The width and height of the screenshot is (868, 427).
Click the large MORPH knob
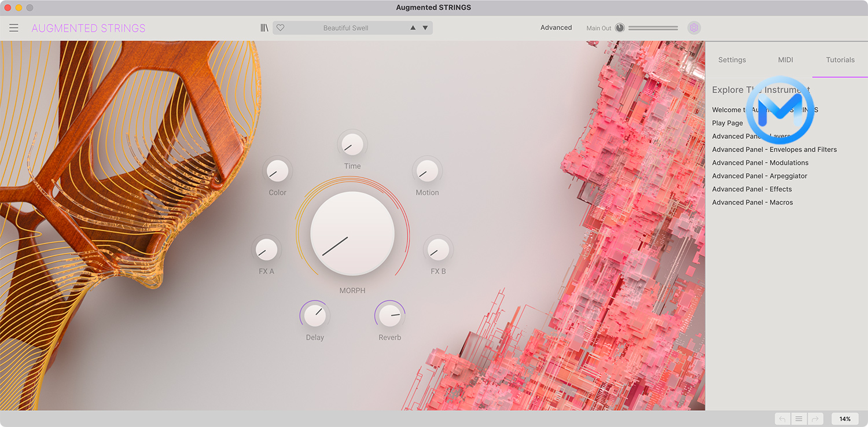pos(352,233)
